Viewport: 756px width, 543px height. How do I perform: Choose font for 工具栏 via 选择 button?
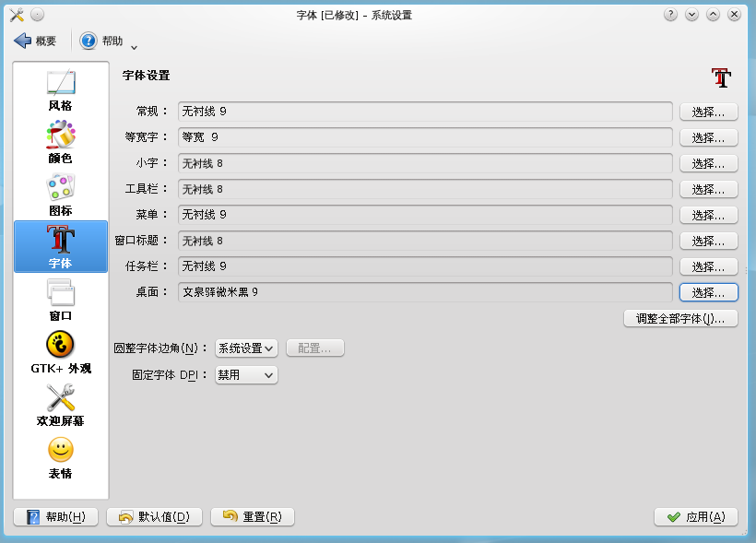[709, 190]
